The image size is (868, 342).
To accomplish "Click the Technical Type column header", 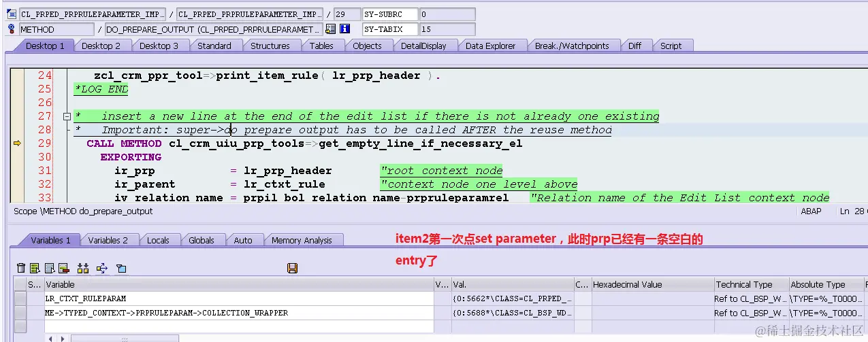I will pos(751,284).
